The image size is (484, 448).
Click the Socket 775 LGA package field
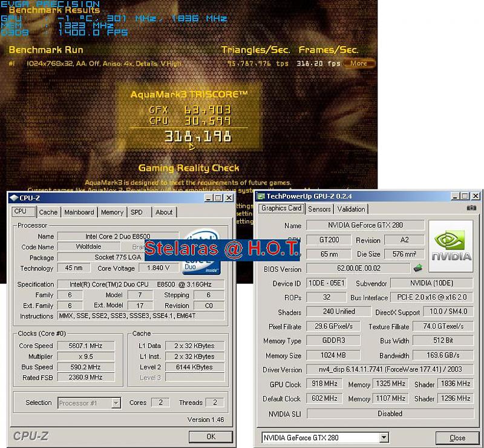click(x=118, y=257)
